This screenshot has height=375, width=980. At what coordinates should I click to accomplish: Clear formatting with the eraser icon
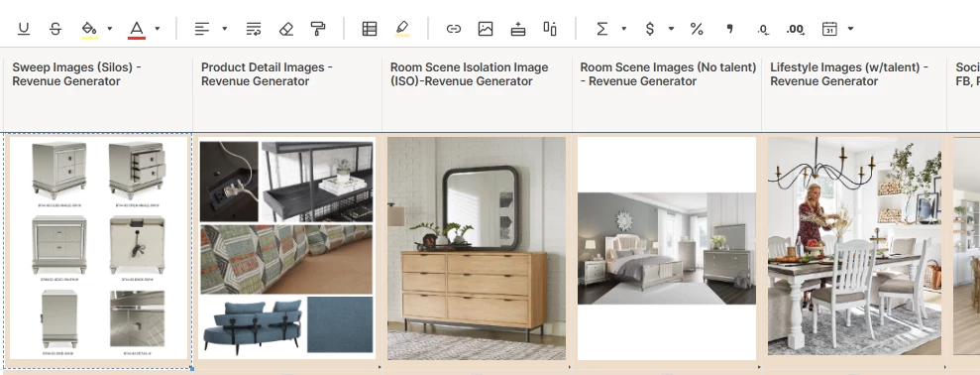(286, 29)
